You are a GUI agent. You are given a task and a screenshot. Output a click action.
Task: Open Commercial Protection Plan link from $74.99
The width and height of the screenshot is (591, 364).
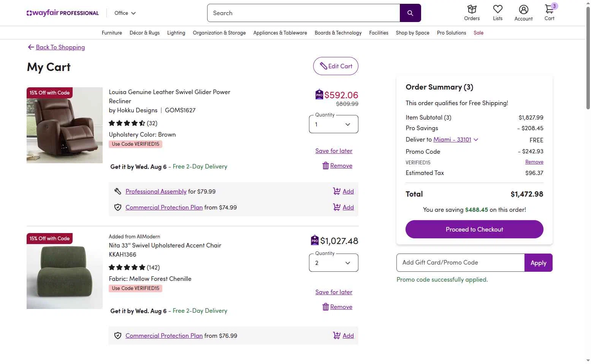[x=164, y=207]
